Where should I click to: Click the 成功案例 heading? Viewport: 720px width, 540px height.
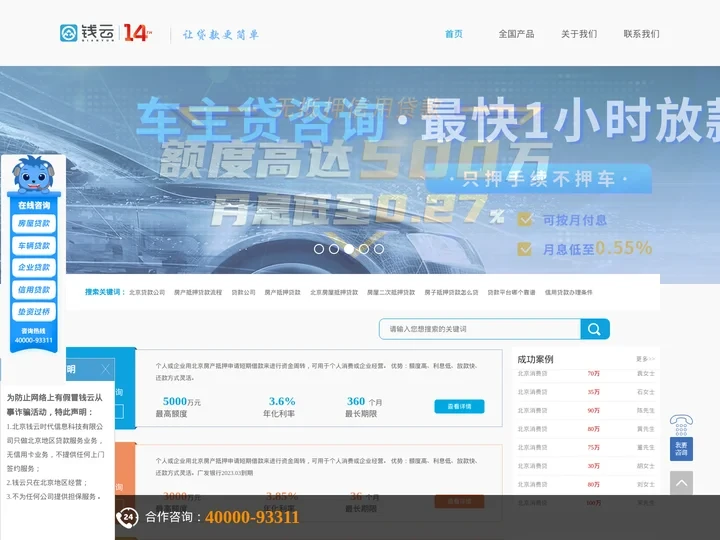click(535, 359)
